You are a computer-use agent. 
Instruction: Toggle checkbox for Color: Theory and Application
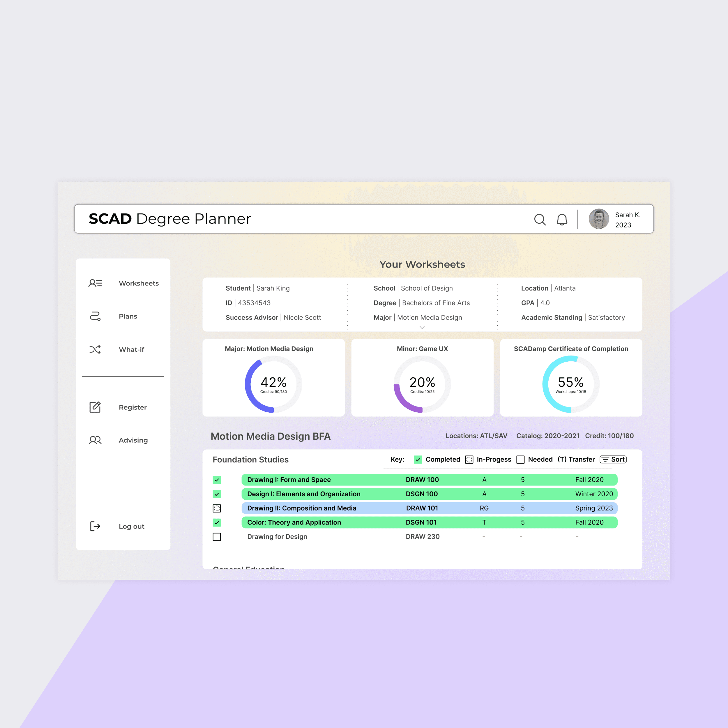click(217, 522)
